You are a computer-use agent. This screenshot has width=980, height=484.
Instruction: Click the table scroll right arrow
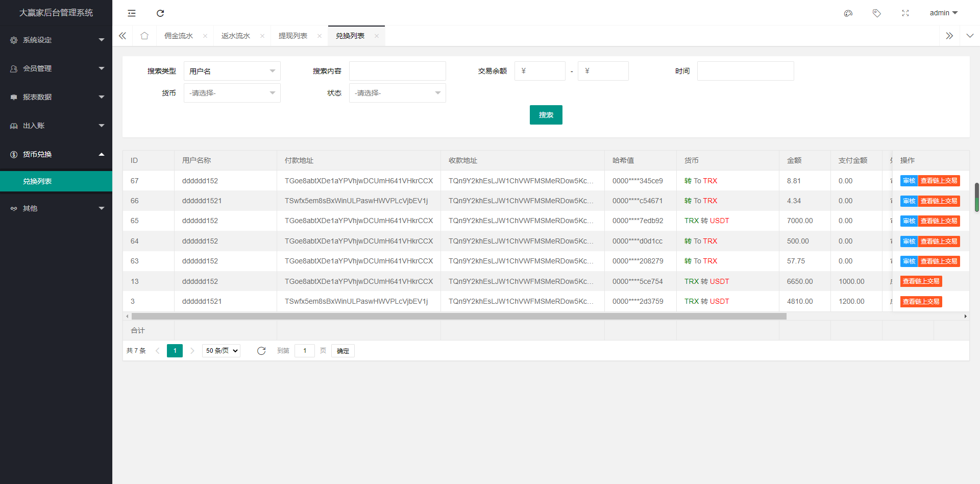tap(965, 317)
